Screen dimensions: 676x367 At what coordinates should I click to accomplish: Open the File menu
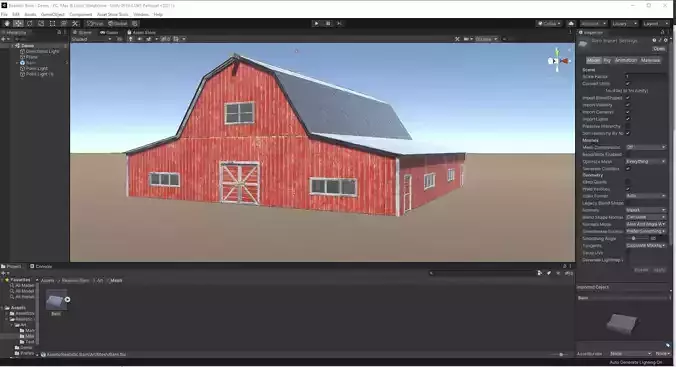click(4, 14)
